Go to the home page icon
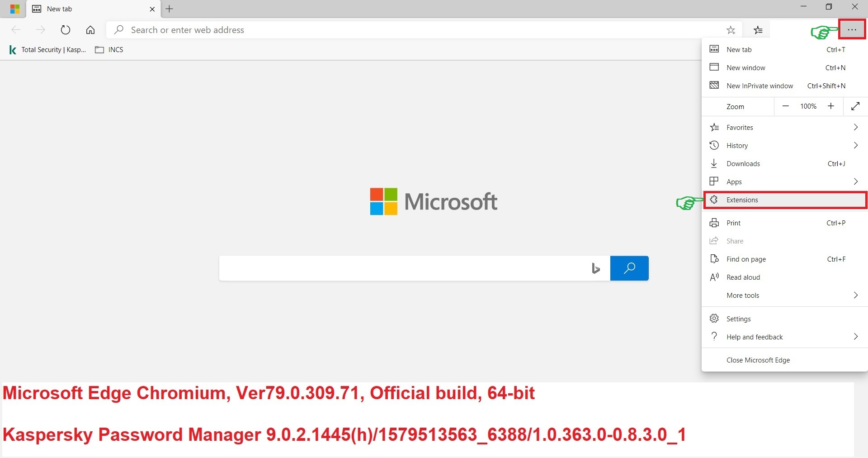This screenshot has width=868, height=458. 90,30
